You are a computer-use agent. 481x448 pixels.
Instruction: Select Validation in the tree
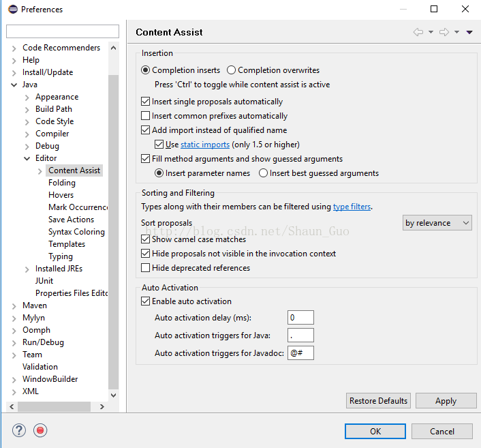pyautogui.click(x=40, y=367)
